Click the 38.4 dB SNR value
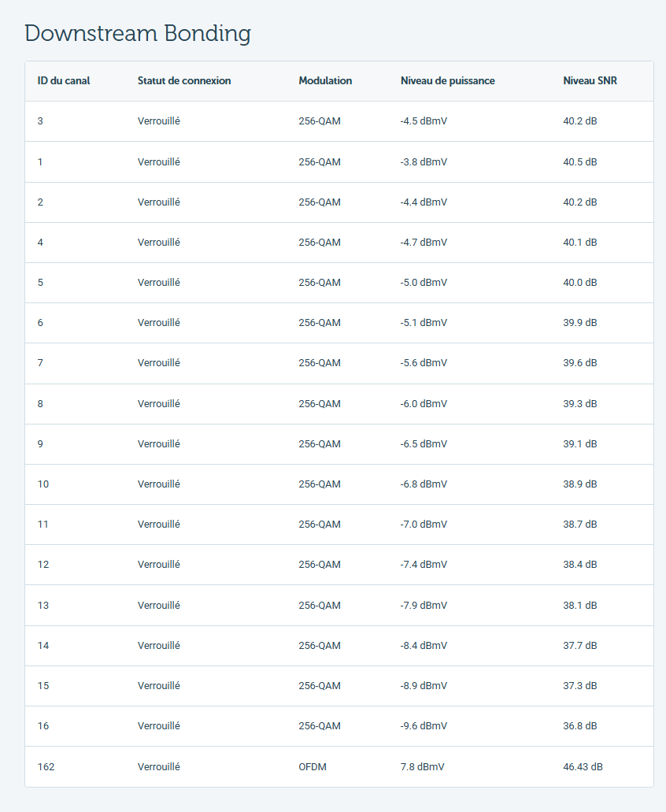The height and width of the screenshot is (812, 666). [580, 565]
